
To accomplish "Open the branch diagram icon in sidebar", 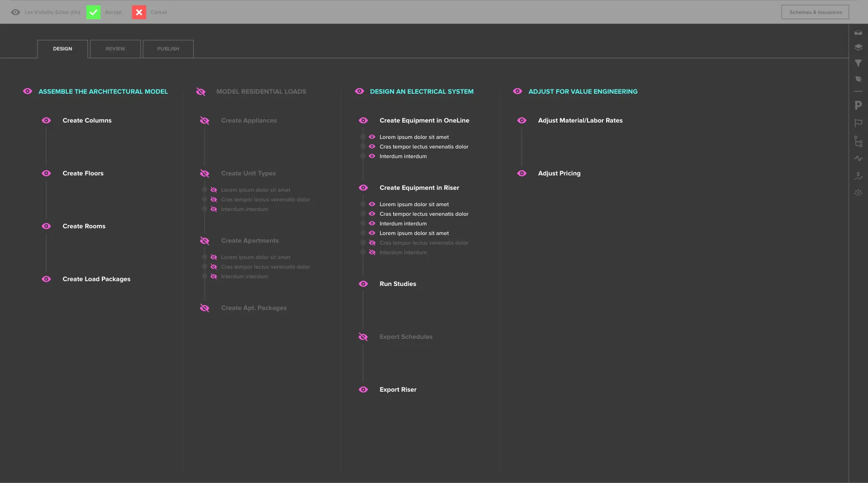I will 858,141.
